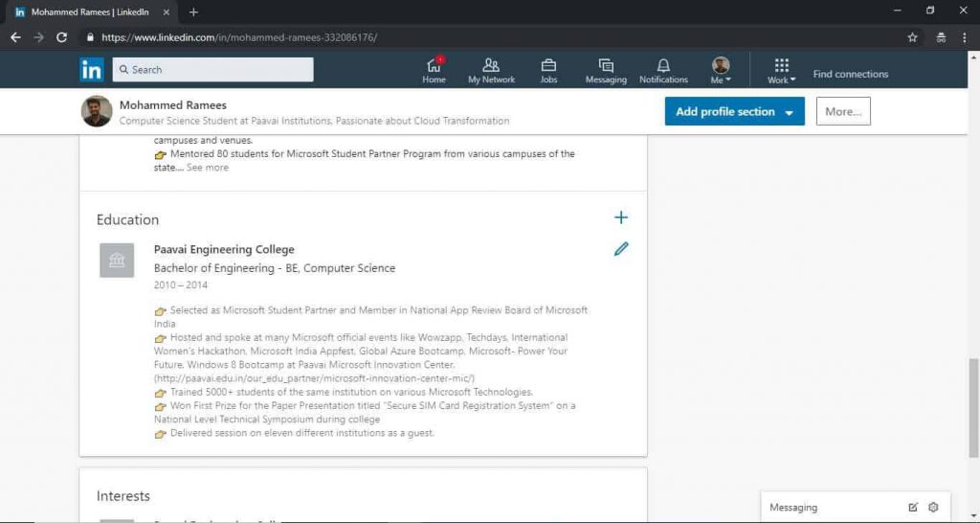Click the More... button

coord(843,111)
